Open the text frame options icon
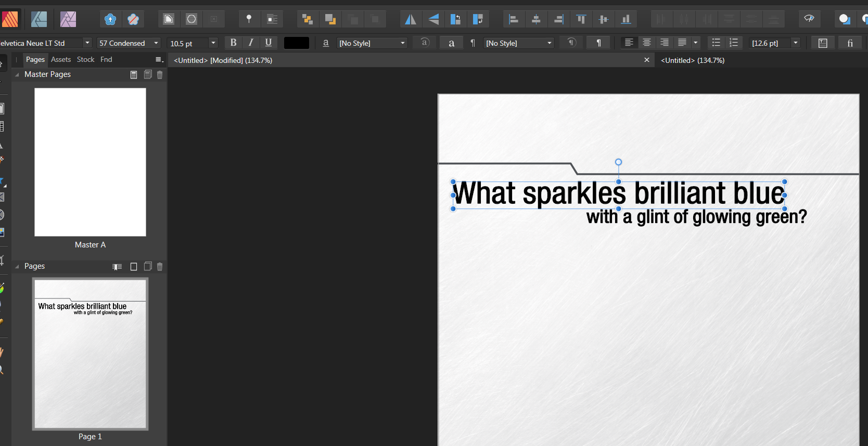Viewport: 868px width, 446px height. (x=823, y=43)
